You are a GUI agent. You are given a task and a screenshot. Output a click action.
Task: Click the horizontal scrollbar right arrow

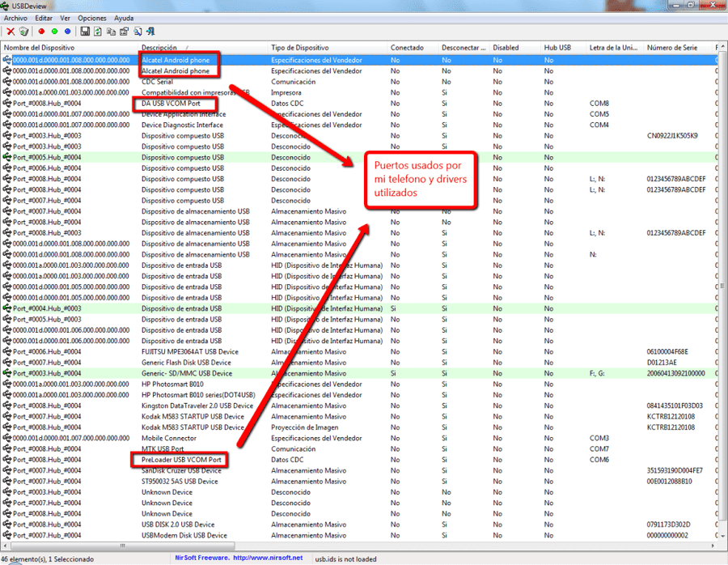pos(713,546)
